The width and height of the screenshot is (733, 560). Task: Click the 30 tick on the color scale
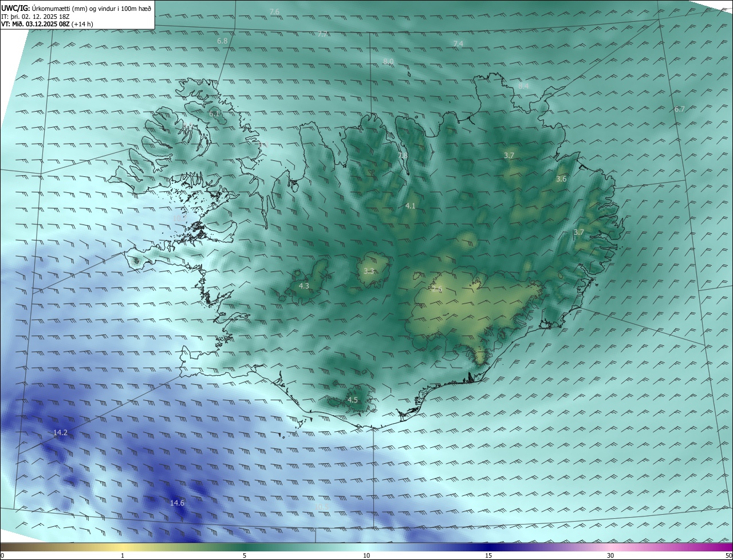(x=610, y=555)
